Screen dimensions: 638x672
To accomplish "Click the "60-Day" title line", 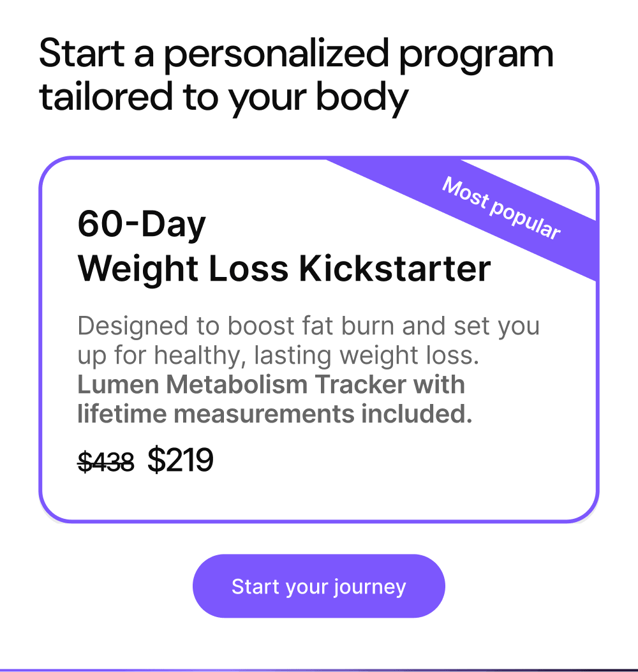I will [142, 225].
